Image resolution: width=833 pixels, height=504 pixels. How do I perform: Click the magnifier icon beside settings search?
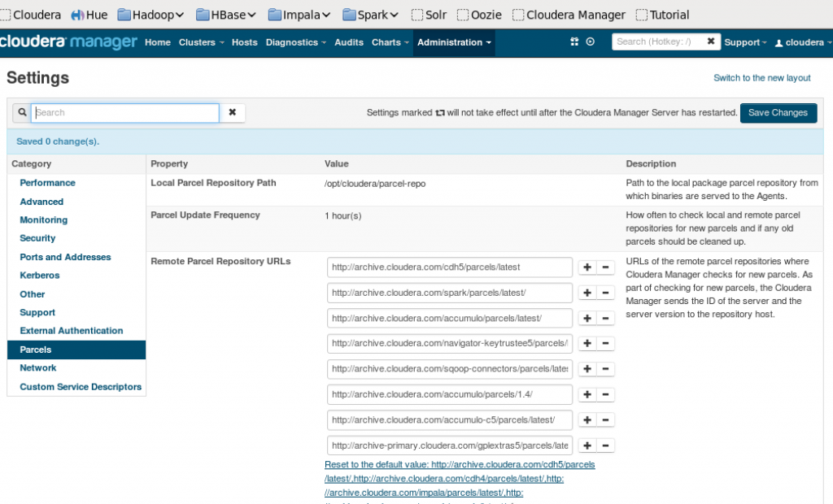(22, 113)
